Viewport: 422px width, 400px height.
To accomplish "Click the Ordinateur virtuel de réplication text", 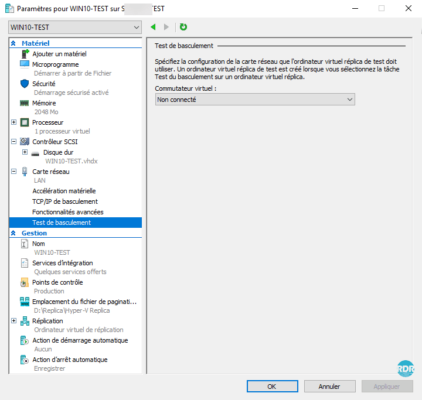I will click(x=79, y=330).
